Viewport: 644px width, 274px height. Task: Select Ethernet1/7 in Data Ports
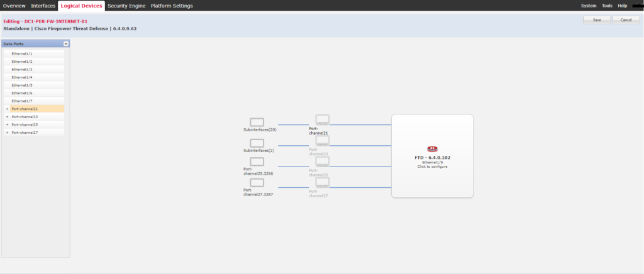point(34,101)
